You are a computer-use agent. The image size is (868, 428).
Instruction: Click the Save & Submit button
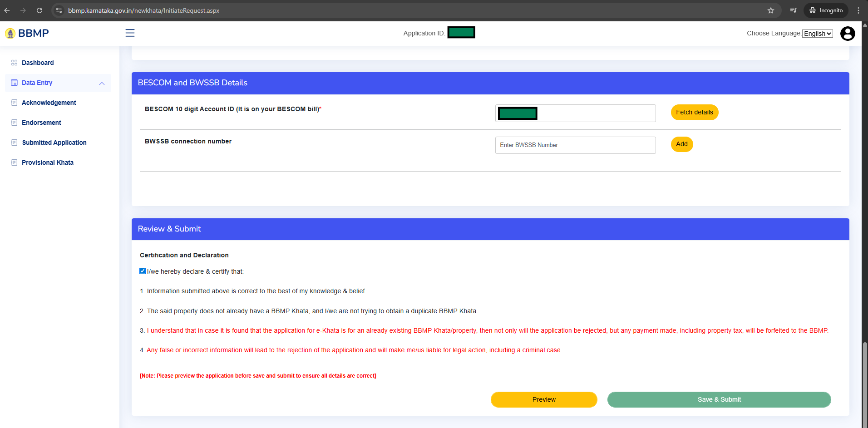tap(719, 399)
